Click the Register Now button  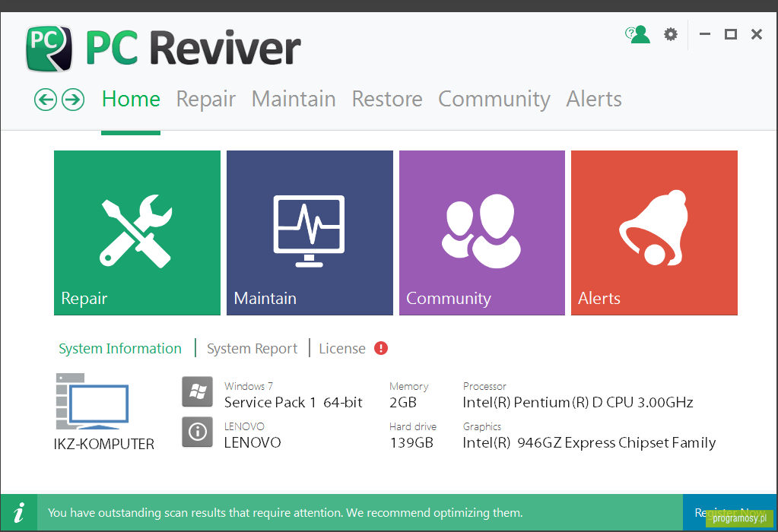point(730,512)
